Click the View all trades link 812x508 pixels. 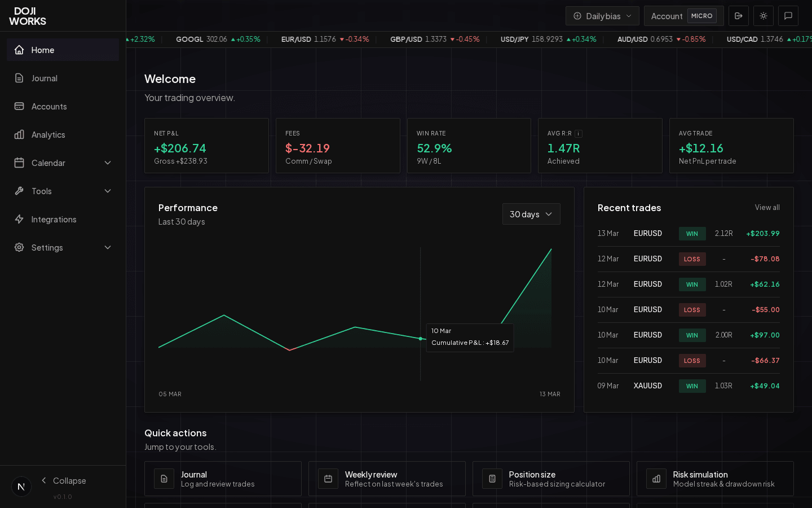point(767,207)
